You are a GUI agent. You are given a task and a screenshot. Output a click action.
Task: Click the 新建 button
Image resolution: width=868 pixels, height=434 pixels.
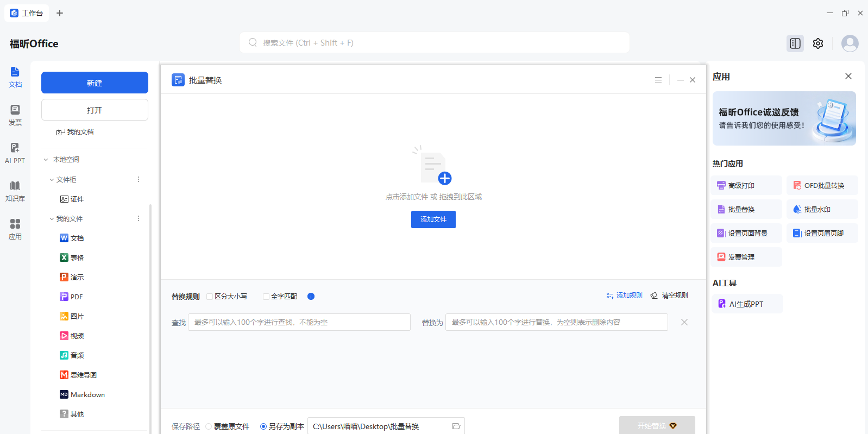click(x=95, y=83)
